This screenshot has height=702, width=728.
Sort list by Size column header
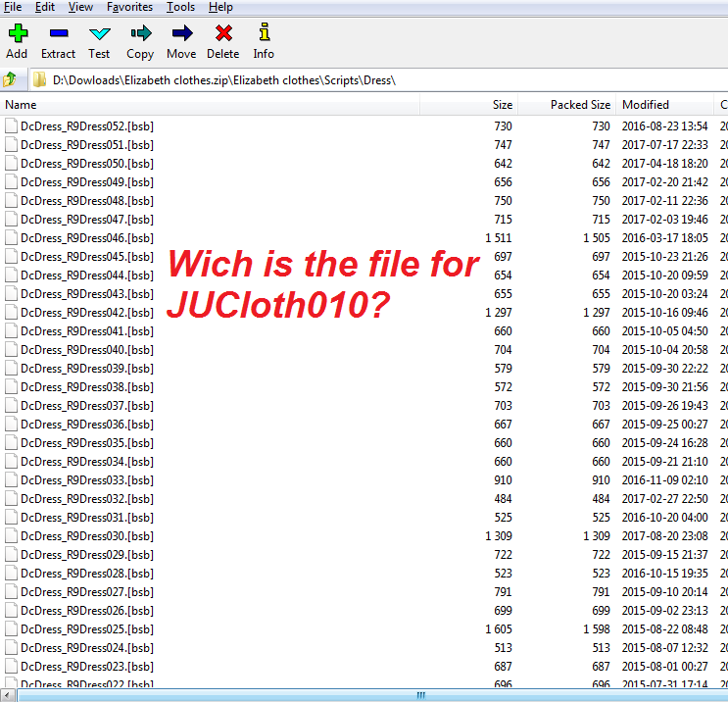[x=502, y=105]
